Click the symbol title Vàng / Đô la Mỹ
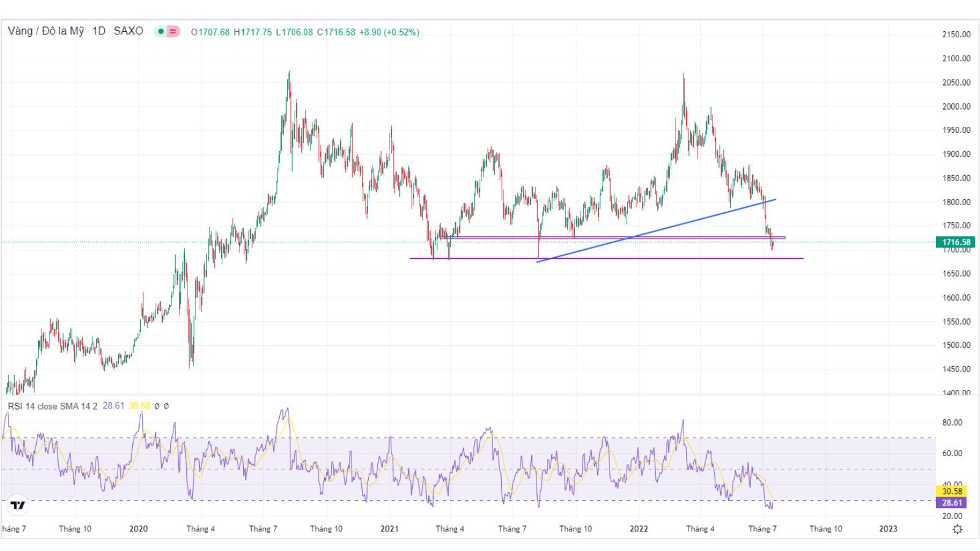Screen dimensions: 980x551 click(46, 31)
